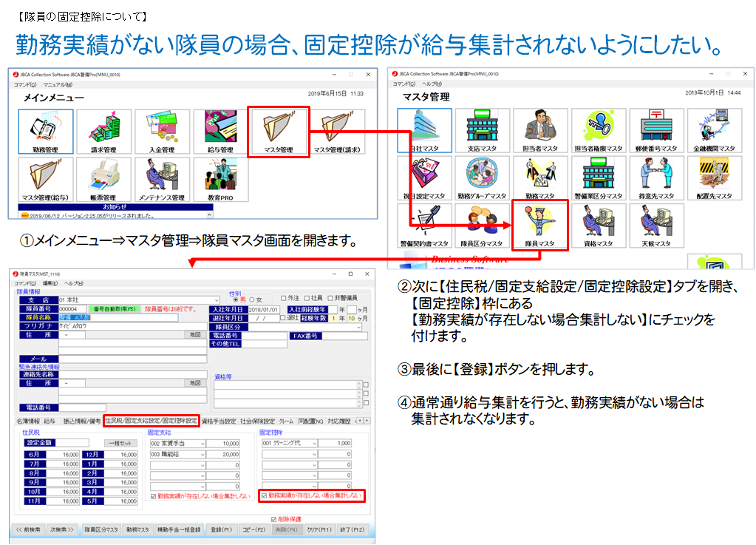The width and height of the screenshot is (756, 545).
Task: Toggle 固定控除 勤務実績が存在しない場合集計しない checkbox
Action: pos(264,496)
